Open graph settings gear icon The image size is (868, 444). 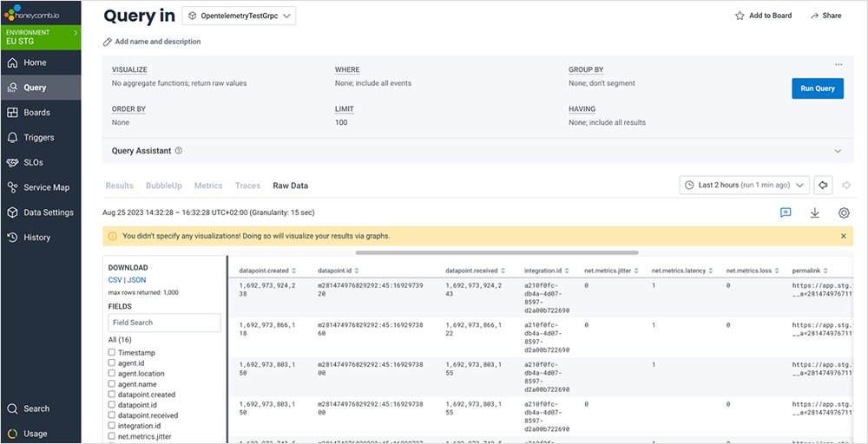tap(844, 213)
